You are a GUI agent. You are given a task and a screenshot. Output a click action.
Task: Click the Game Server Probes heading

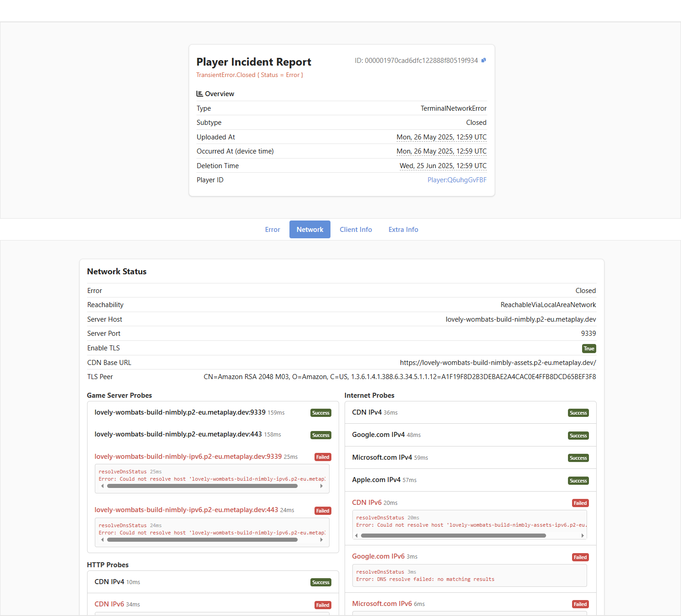point(119,395)
